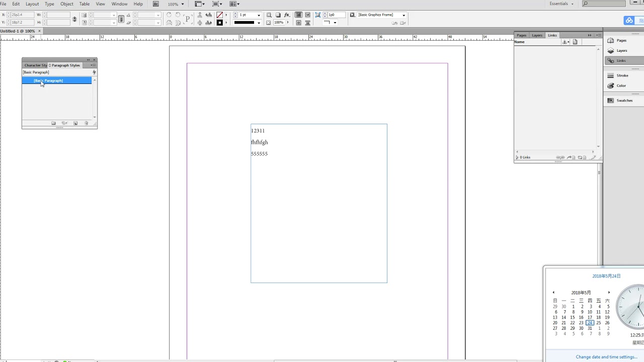Open the Layout menu

[x=32, y=4]
